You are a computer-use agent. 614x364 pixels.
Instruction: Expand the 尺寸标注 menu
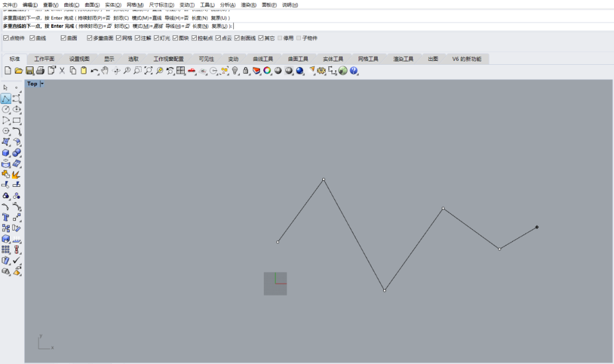(161, 5)
